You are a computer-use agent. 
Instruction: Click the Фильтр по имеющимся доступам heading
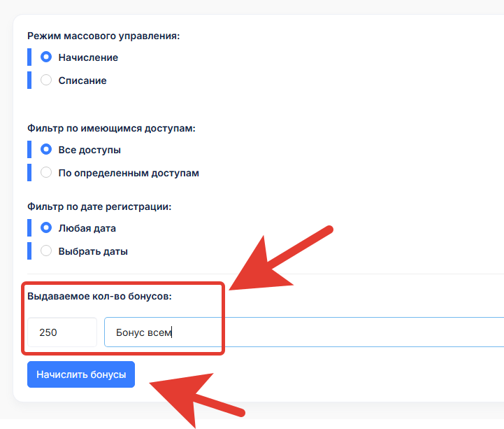click(x=111, y=128)
